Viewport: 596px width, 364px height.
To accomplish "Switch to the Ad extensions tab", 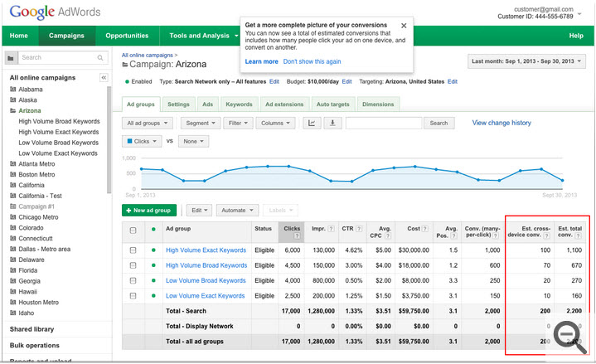I will (284, 104).
